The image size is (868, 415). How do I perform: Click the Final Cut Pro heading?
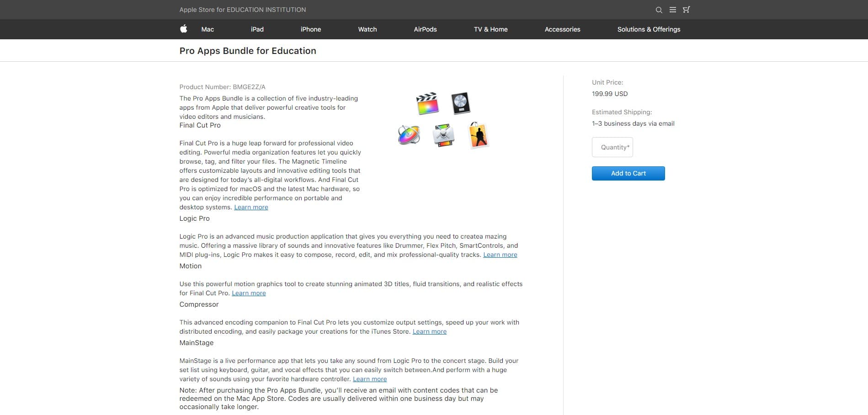tap(200, 125)
